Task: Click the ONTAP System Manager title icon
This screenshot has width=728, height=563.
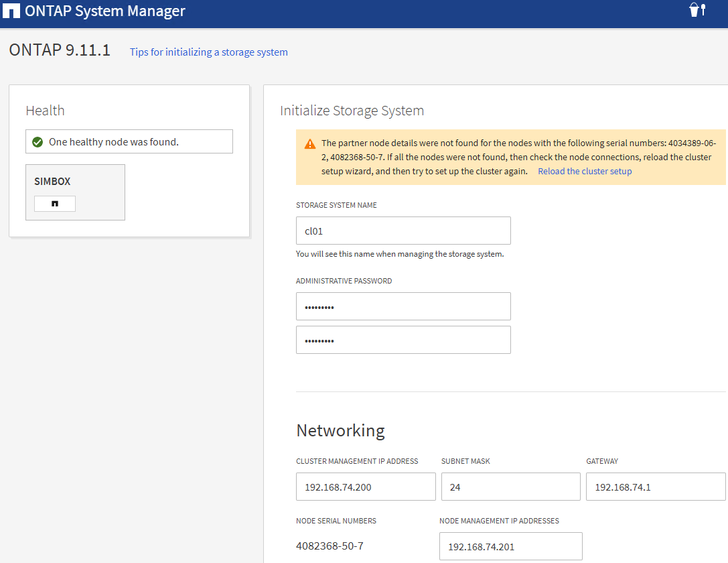Action: click(x=11, y=10)
